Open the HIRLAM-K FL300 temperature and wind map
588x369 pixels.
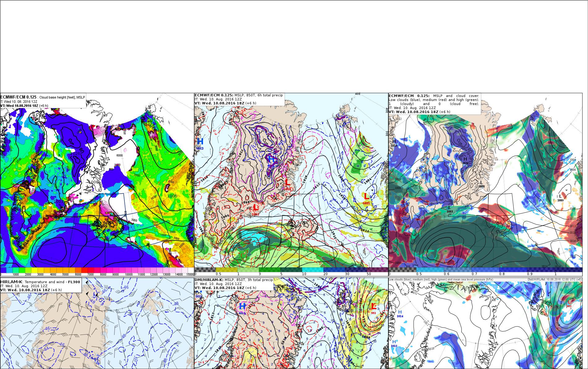tap(97, 323)
